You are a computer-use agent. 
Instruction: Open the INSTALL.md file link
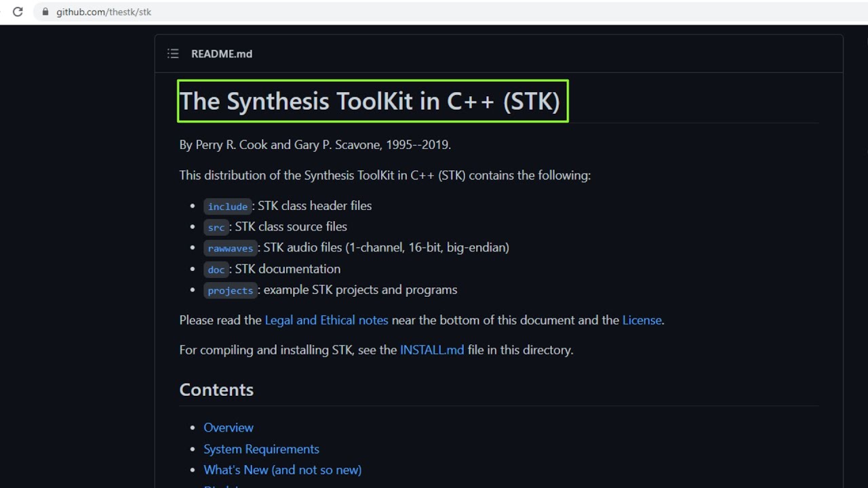point(432,350)
